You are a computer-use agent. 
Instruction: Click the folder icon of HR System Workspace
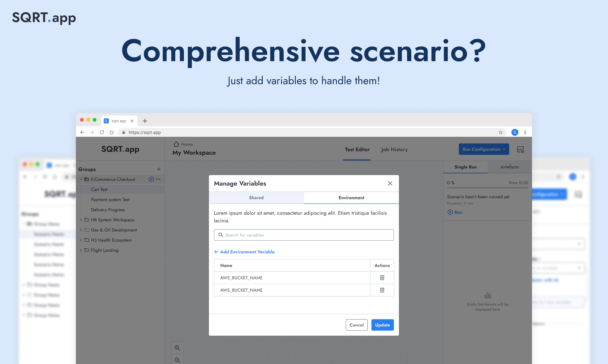point(87,220)
